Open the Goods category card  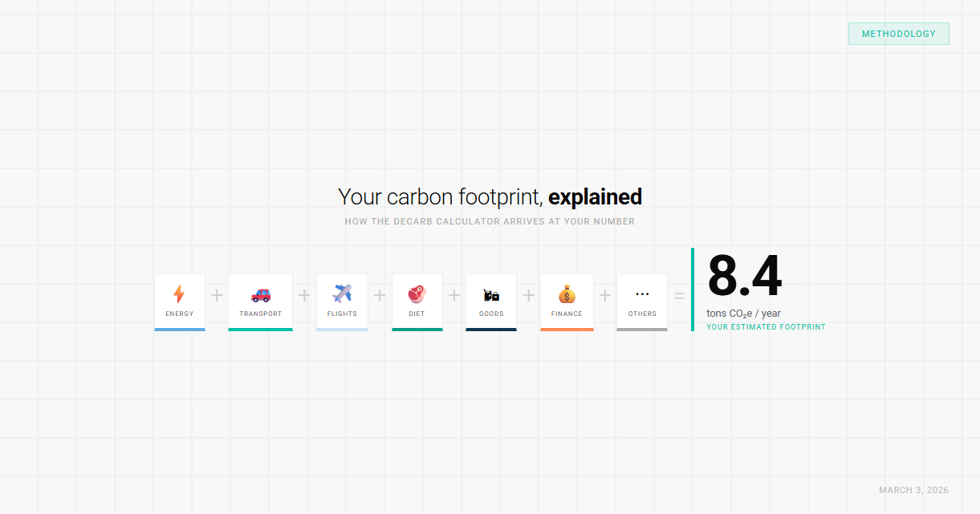tap(490, 302)
